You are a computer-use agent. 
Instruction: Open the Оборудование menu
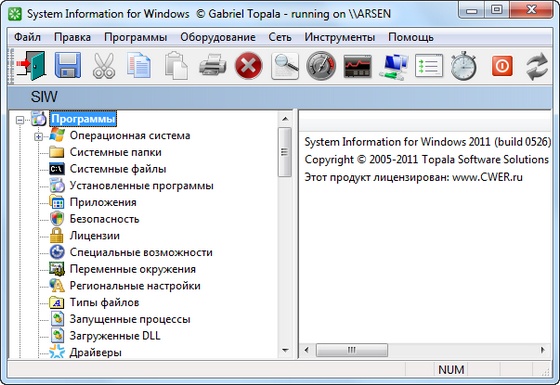pyautogui.click(x=218, y=37)
